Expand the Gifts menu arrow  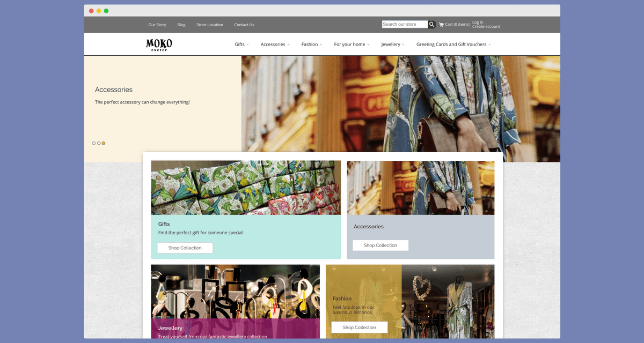[247, 44]
